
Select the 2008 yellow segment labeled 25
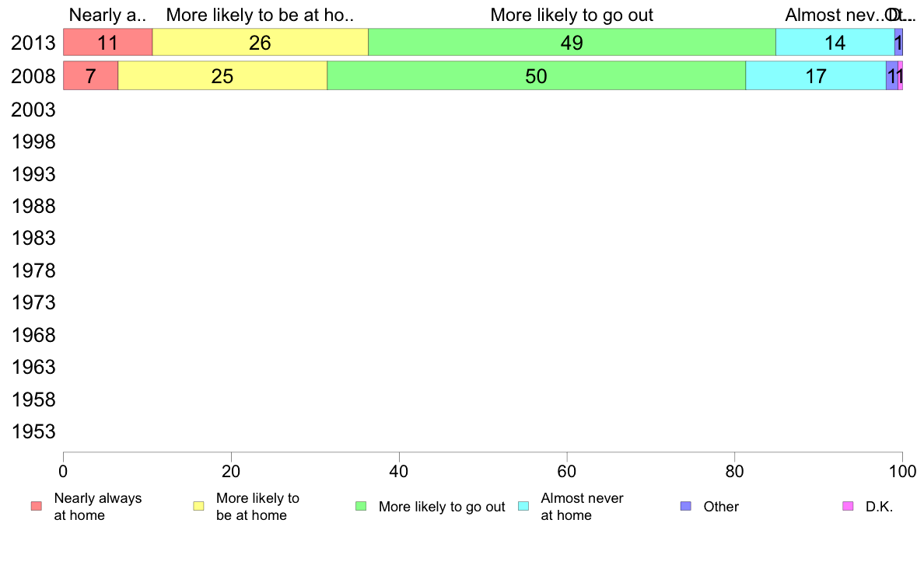pyautogui.click(x=222, y=76)
